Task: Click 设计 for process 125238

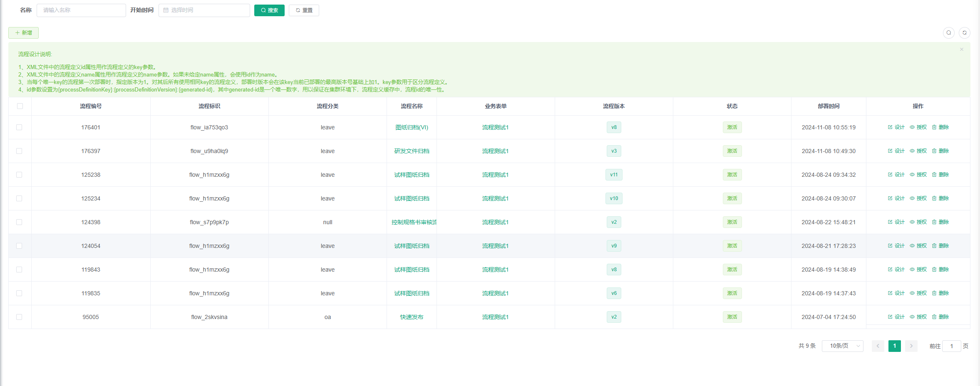Action: 896,175
